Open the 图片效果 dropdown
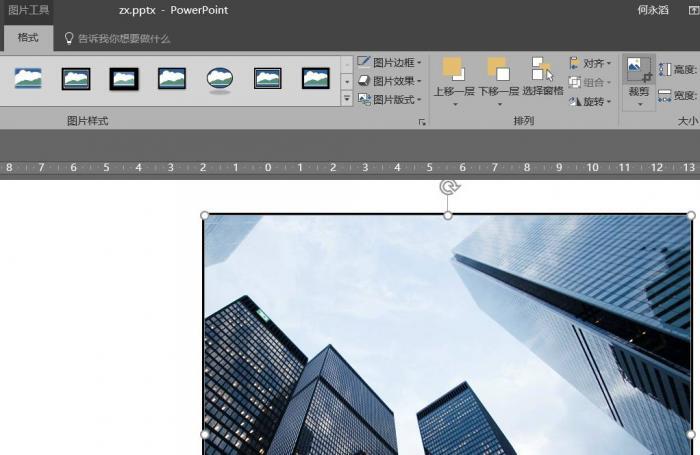The width and height of the screenshot is (700, 455). point(390,81)
